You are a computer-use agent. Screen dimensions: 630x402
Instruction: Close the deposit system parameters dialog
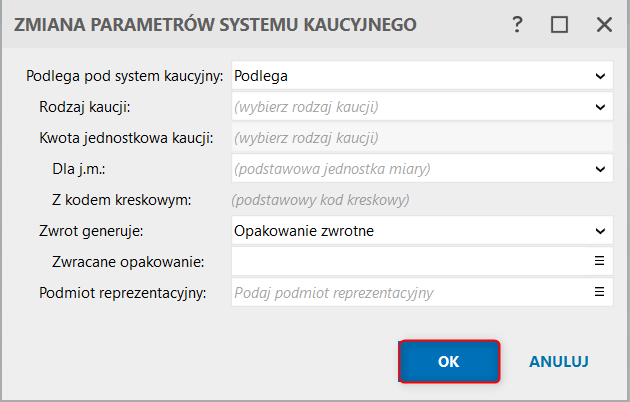click(x=603, y=25)
